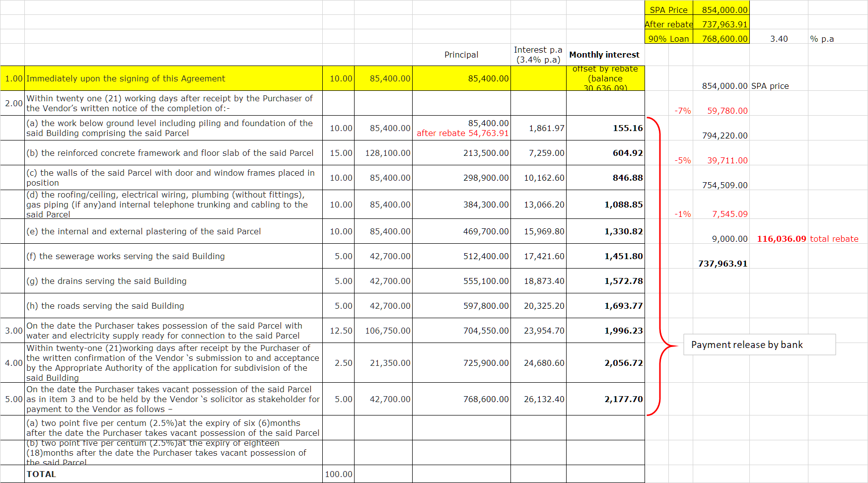Click the 846.88 monthly interest cell
This screenshot has width=868, height=483.
pos(605,178)
